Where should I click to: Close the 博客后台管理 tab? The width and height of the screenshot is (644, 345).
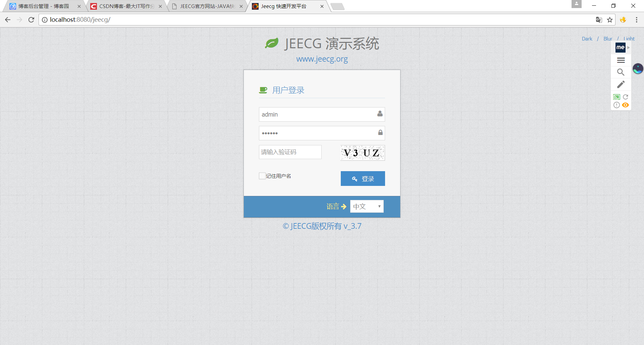(79, 6)
